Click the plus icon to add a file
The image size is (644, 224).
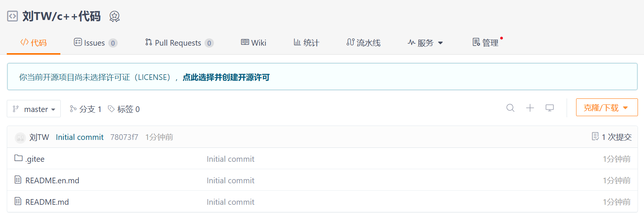tap(530, 108)
